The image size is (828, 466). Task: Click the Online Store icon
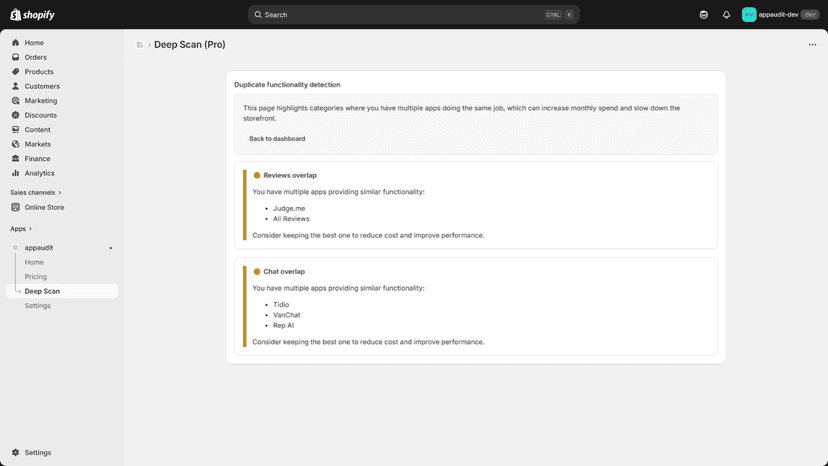coord(15,207)
